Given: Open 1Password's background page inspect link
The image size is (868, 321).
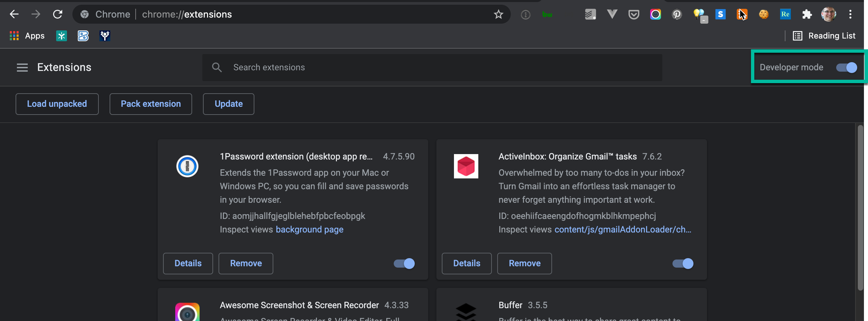Looking at the screenshot, I should [x=310, y=229].
